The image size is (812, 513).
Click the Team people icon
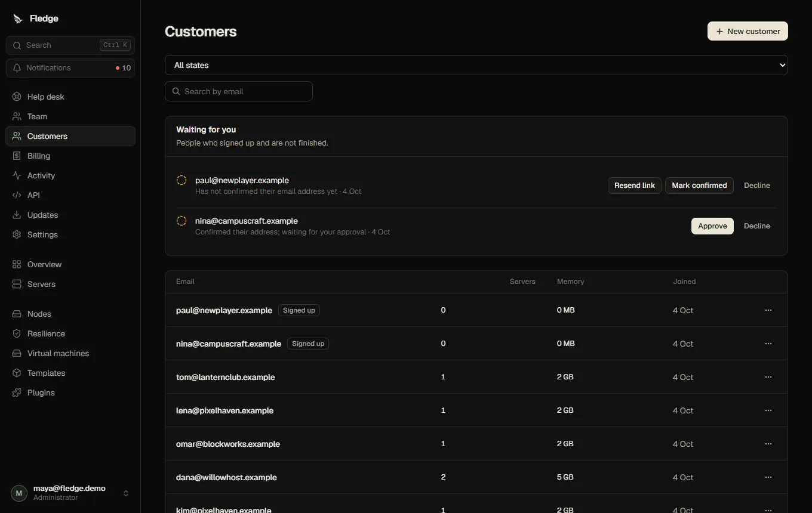(x=17, y=116)
